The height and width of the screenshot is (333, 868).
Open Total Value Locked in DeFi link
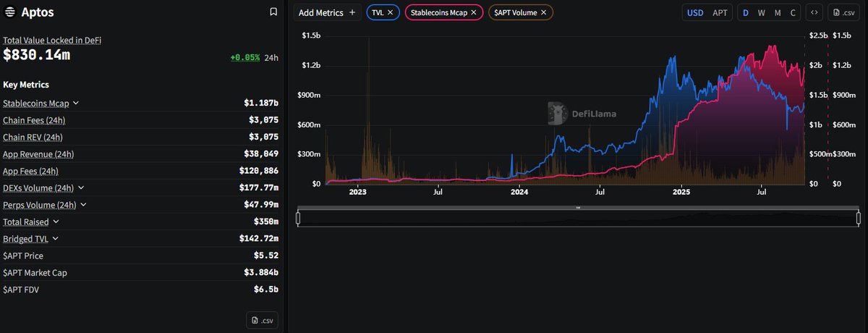coord(52,41)
